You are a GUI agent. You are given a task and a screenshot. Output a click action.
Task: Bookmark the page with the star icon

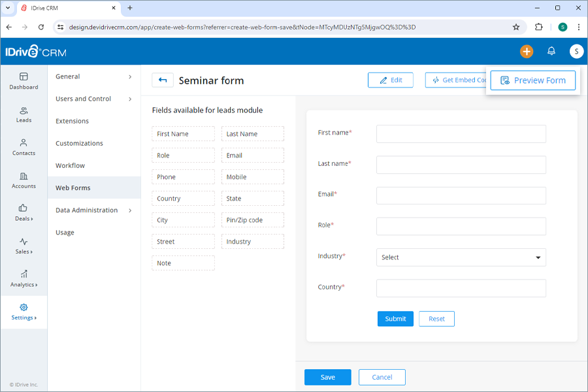515,27
